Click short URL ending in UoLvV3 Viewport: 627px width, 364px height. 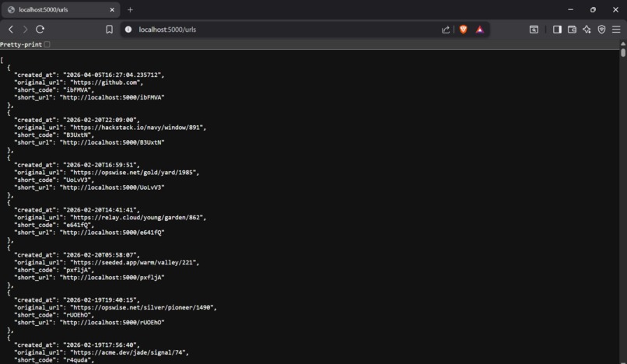pos(112,187)
